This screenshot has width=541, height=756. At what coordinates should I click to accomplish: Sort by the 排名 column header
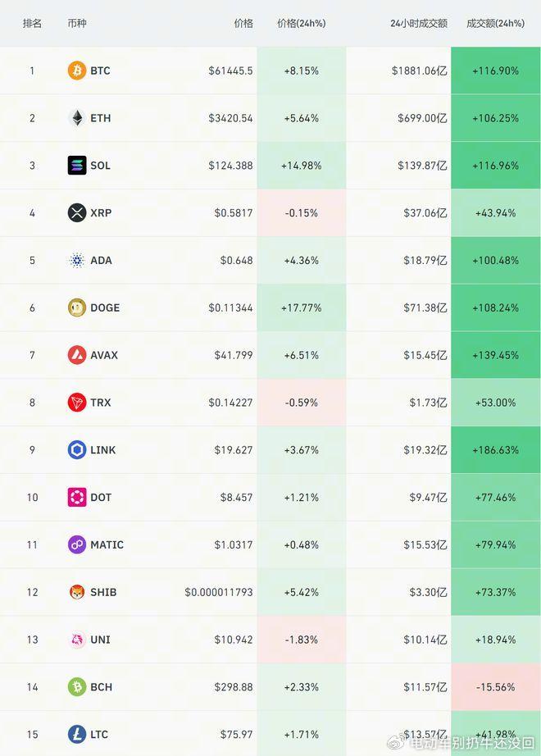pyautogui.click(x=32, y=23)
